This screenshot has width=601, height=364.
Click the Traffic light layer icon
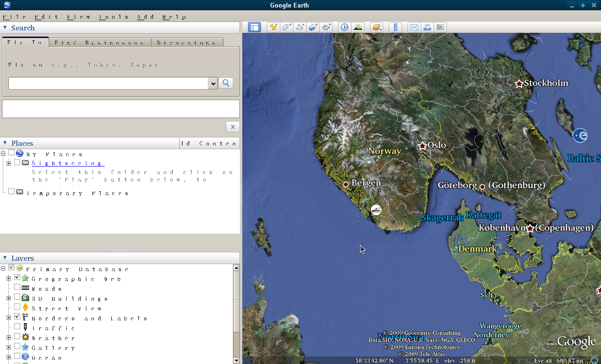25,328
